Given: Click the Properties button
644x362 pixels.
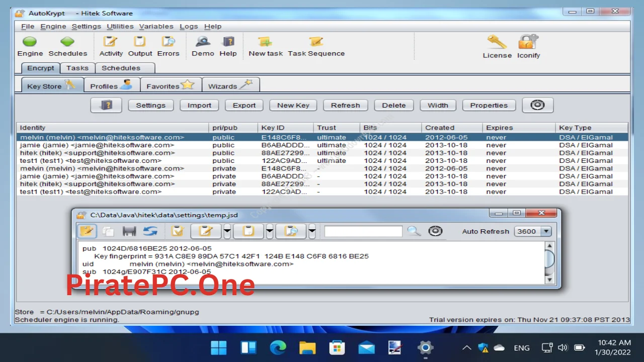Looking at the screenshot, I should 489,105.
